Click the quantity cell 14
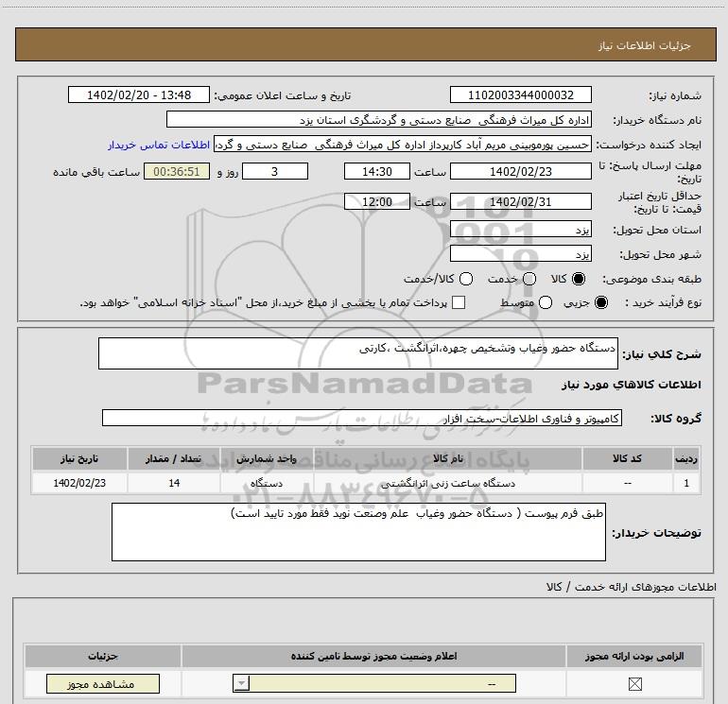Screen dimensions: 728x704 click(x=174, y=483)
